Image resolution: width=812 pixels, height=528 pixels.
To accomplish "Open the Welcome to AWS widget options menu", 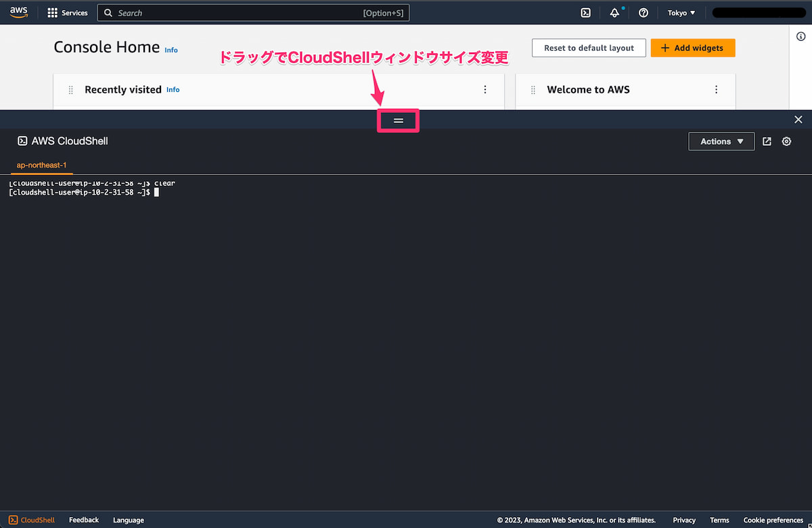I will (716, 89).
